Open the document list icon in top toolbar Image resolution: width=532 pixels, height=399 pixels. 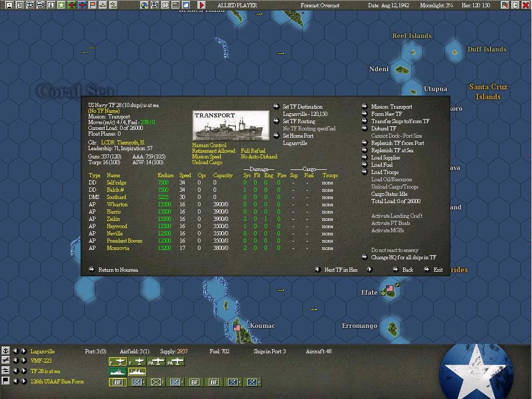pyautogui.click(x=20, y=5)
